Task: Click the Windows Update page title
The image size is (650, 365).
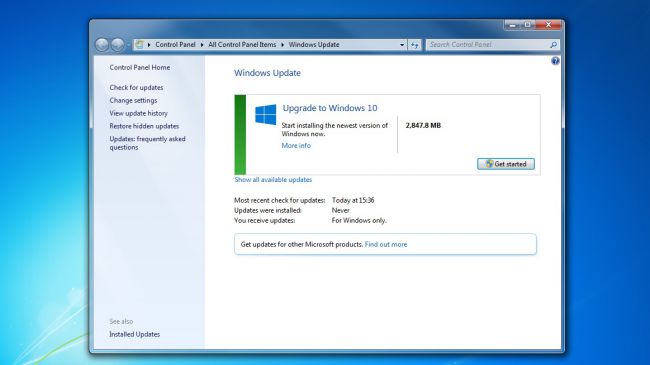Action: [x=267, y=73]
